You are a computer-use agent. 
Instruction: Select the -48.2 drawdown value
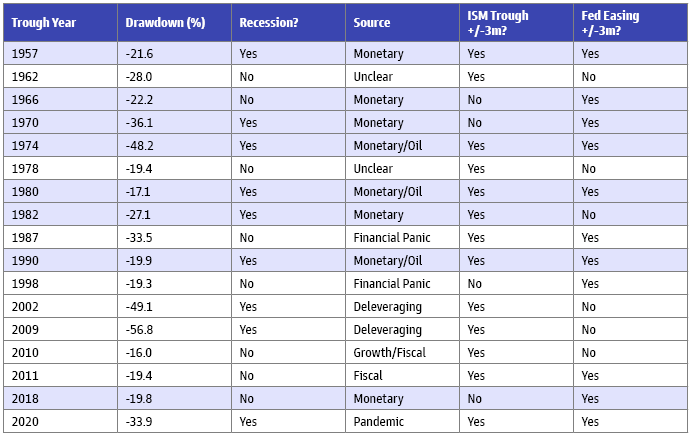(x=138, y=146)
